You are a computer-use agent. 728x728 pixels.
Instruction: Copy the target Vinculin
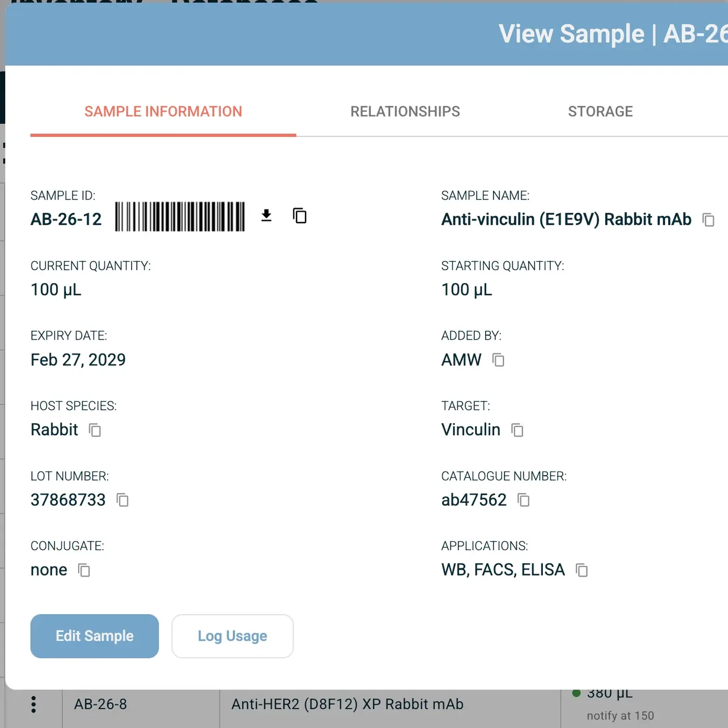click(x=517, y=430)
